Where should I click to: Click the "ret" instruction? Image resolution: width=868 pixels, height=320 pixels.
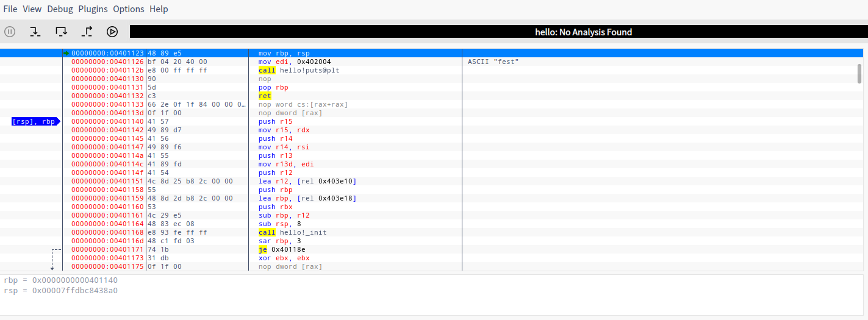click(x=265, y=96)
